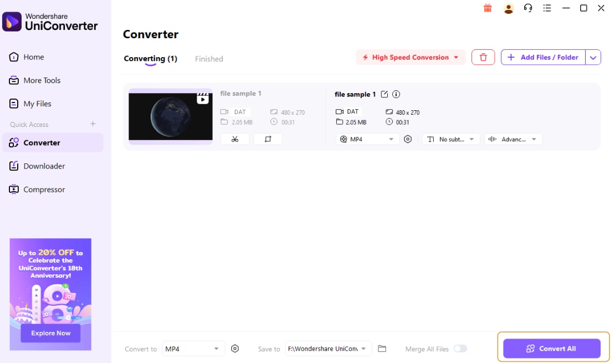Play the file sample 1 video thumbnail

(x=171, y=116)
